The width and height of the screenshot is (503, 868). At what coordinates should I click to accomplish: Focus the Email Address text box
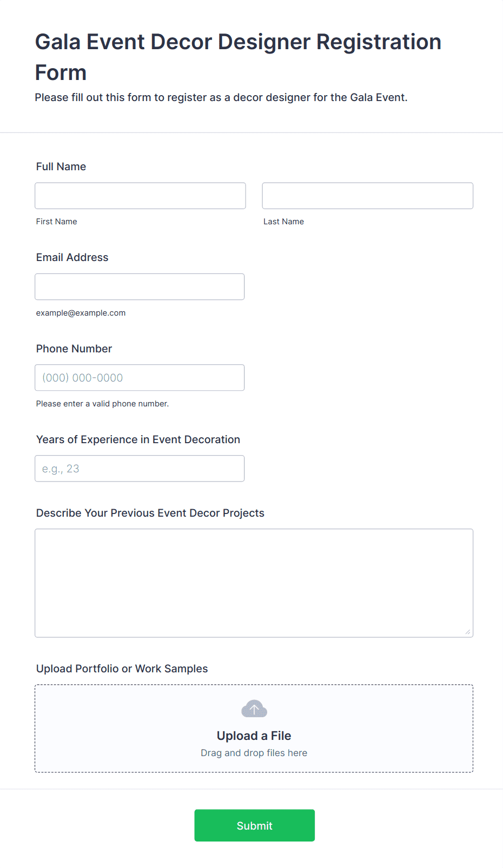140,286
